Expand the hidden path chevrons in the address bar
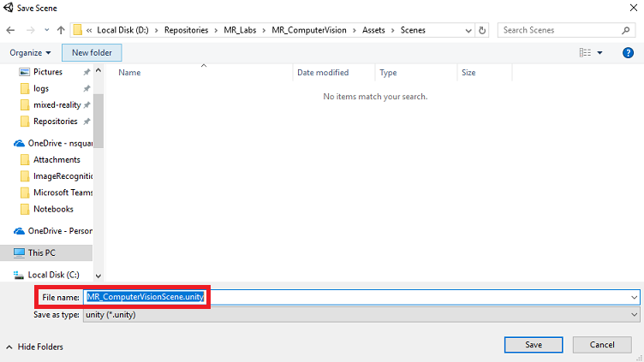Viewport: 644px width, 362px height. coord(89,30)
